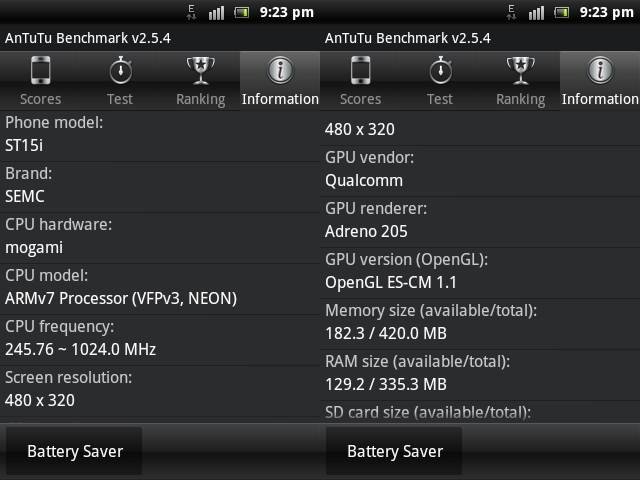Select the RAM size 129.2 / 335.3 MB row
Image resolution: width=640 pixels, height=480 pixels.
tap(480, 375)
